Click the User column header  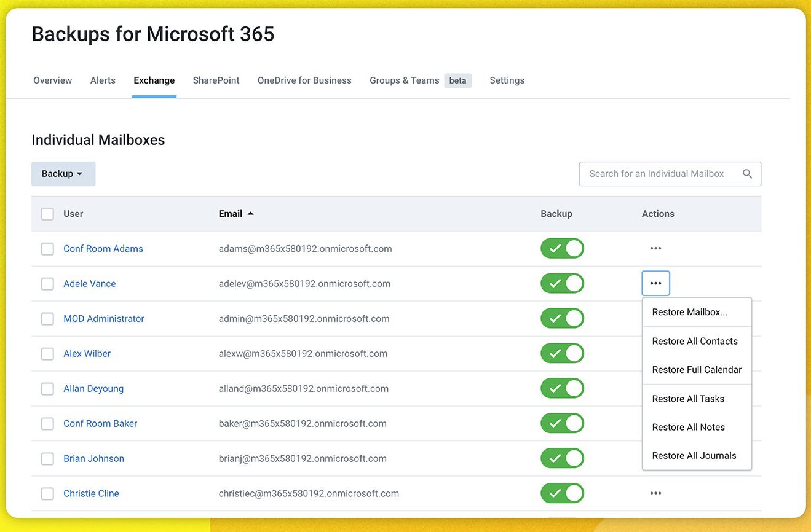tap(73, 214)
